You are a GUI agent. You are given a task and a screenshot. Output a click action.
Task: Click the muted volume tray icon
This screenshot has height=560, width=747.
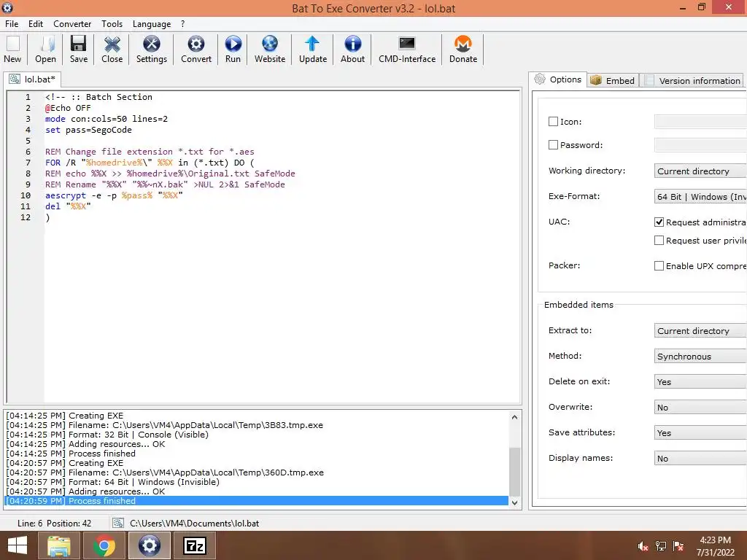(643, 546)
